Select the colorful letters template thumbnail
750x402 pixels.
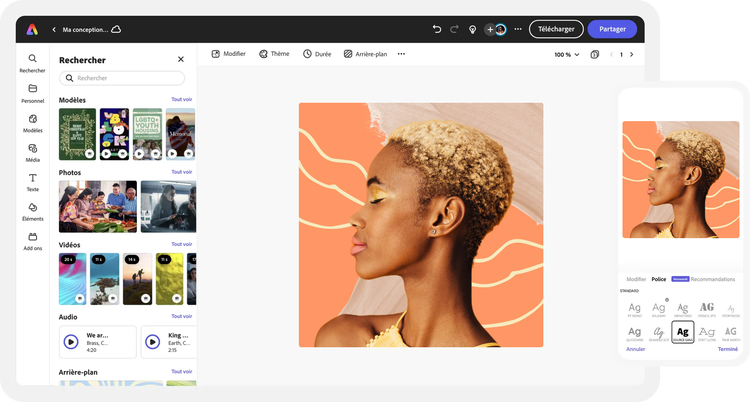click(x=114, y=134)
